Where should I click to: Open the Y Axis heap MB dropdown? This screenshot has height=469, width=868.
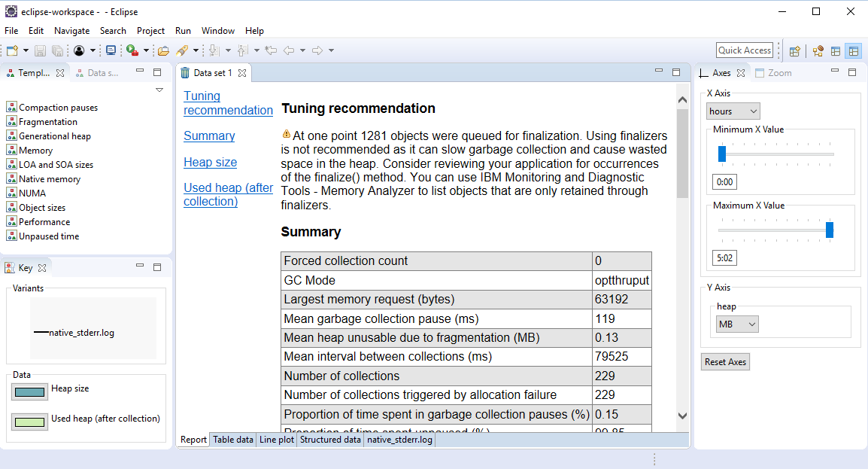[x=737, y=324]
